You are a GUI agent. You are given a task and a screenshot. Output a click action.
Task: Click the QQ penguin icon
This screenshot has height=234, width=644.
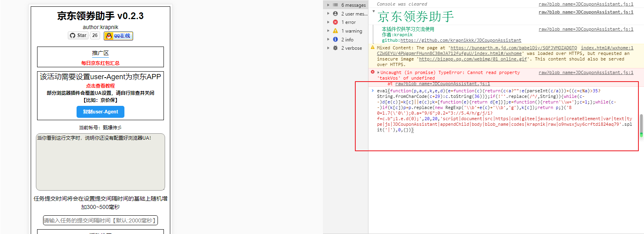[109, 36]
